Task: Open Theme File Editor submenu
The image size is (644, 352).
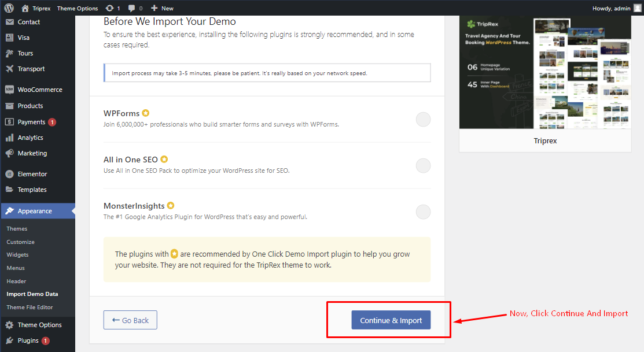Action: click(x=30, y=307)
